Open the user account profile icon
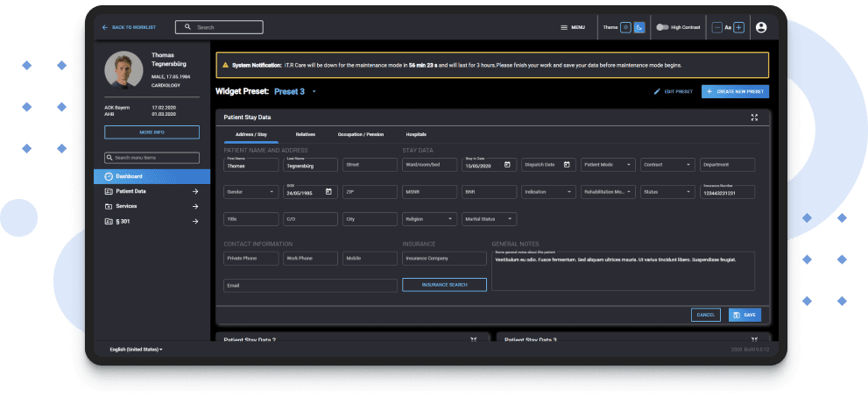The image size is (868, 398). [761, 27]
